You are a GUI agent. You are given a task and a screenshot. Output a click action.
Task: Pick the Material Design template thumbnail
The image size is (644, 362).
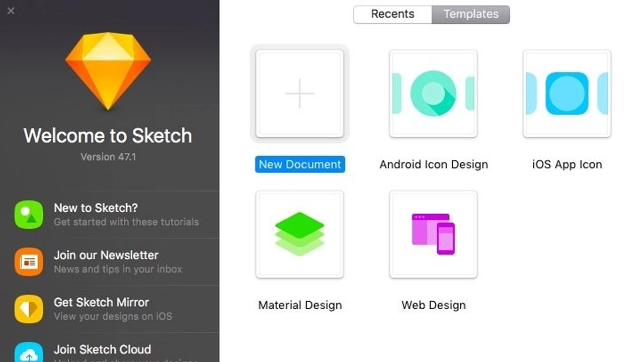(300, 234)
